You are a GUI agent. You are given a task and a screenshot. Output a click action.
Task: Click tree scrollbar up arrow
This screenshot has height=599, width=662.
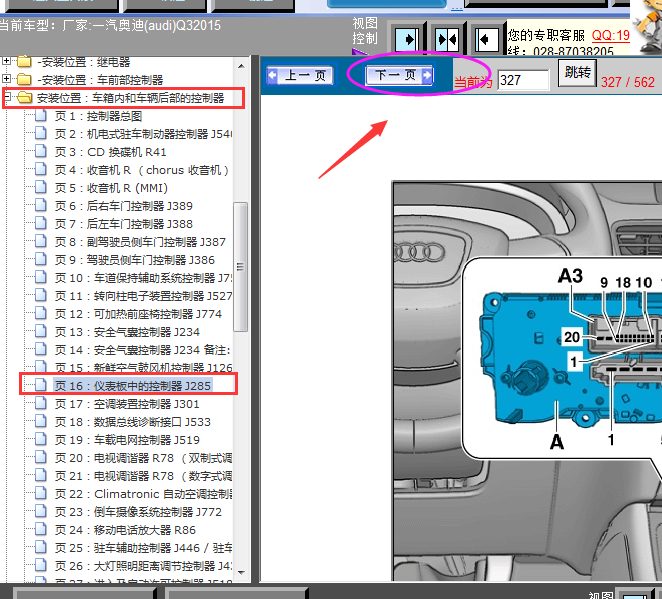pyautogui.click(x=241, y=66)
